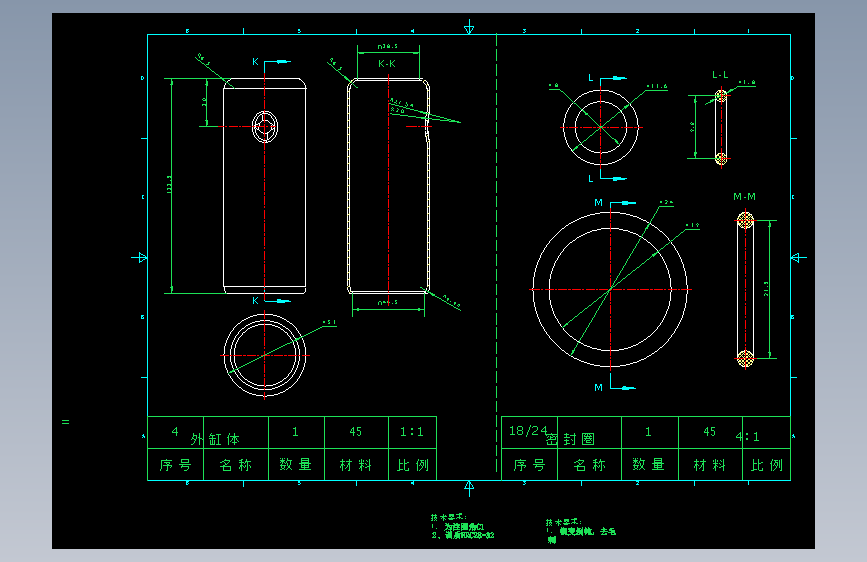Viewport: 867px width, 562px height.
Task: Select the lower "L" cutting-plane letter
Action: 591,178
